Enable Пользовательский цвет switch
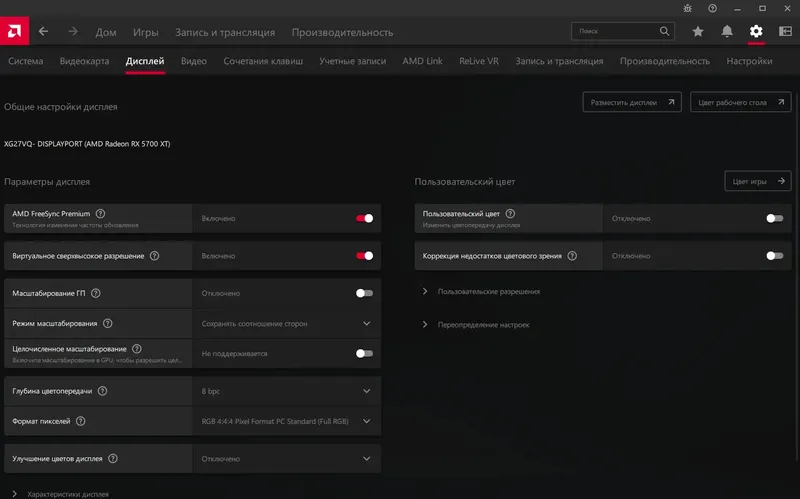 point(774,218)
